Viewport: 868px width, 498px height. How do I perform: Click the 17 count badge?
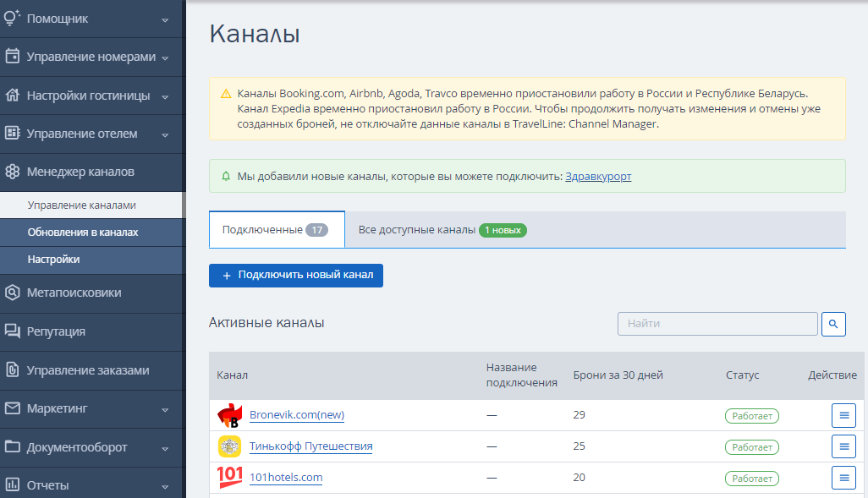316,230
